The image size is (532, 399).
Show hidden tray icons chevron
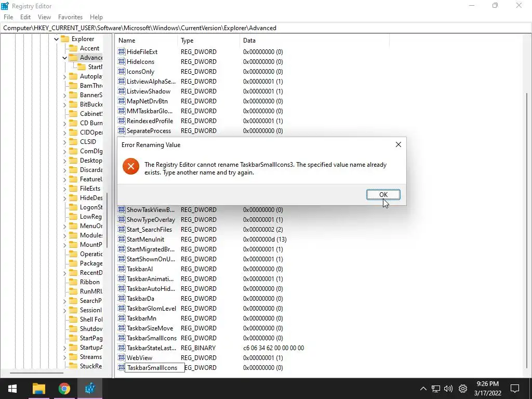(x=423, y=389)
